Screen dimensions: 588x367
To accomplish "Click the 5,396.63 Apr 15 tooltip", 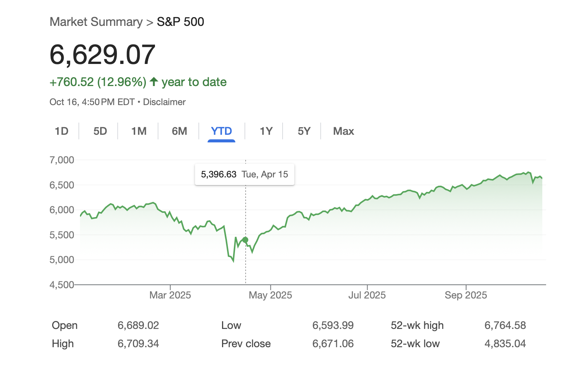I will point(244,174).
